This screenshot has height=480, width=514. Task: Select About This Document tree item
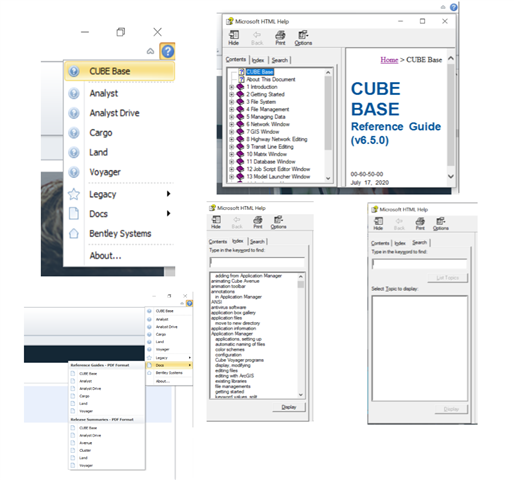click(x=271, y=79)
